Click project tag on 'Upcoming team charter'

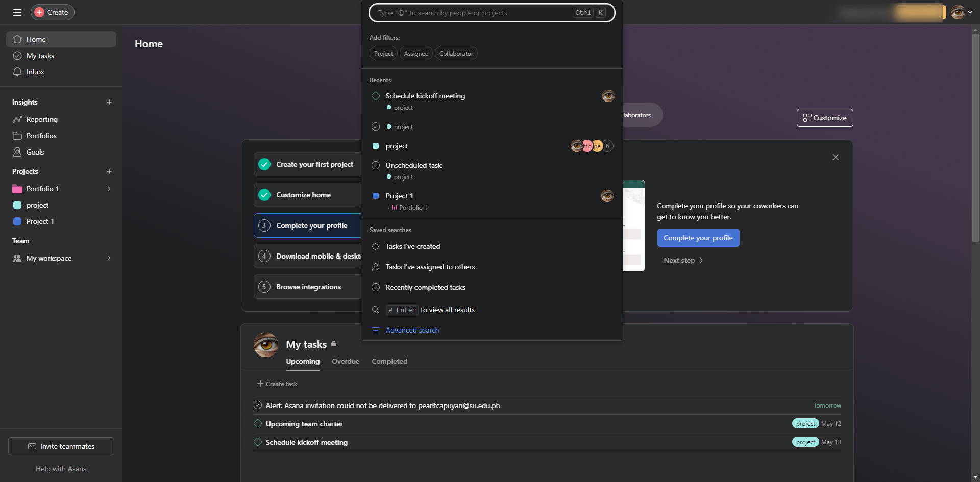click(805, 424)
